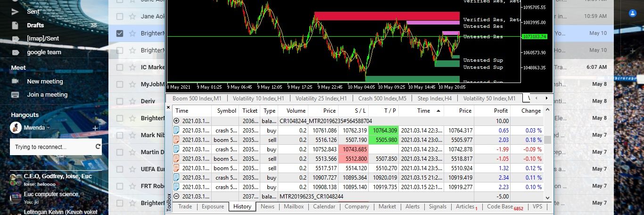Select the FRT Robo email checkbox
This screenshot has height=215, width=644.
pyautogui.click(x=120, y=186)
